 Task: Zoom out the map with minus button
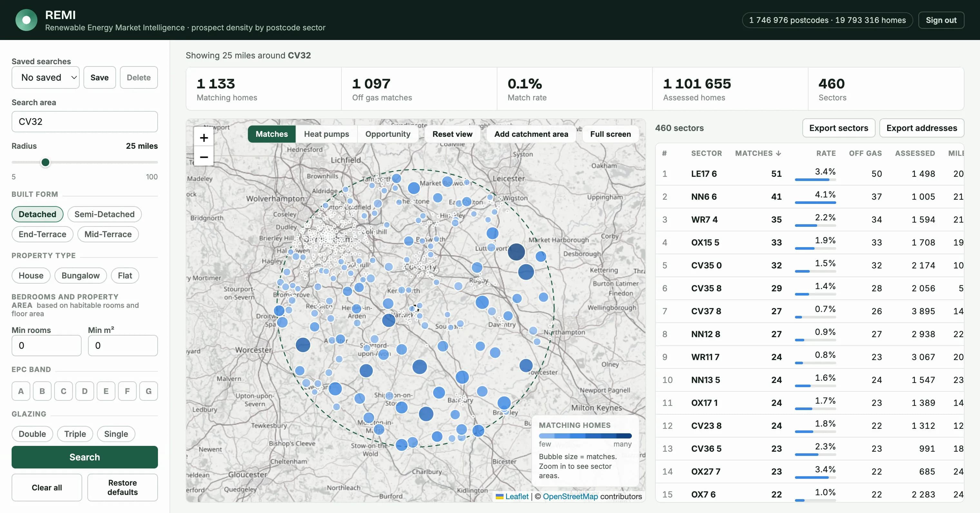(204, 156)
